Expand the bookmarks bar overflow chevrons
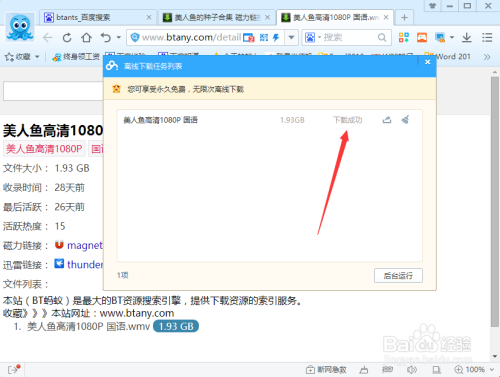Image resolution: width=500 pixels, height=377 pixels. pyautogui.click(x=487, y=57)
